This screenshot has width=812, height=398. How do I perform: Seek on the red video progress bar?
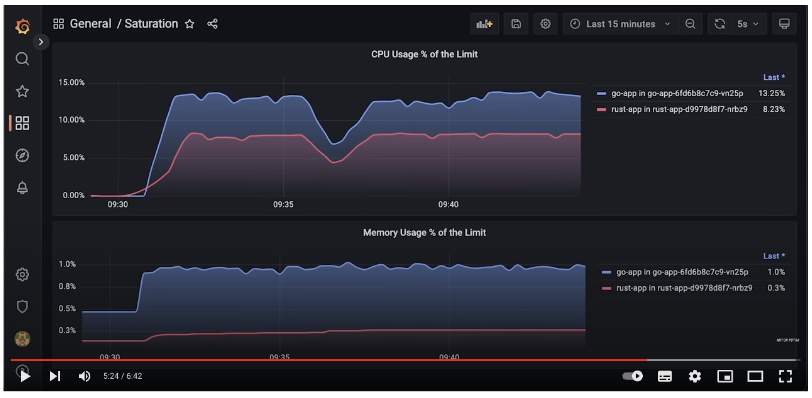(x=328, y=360)
